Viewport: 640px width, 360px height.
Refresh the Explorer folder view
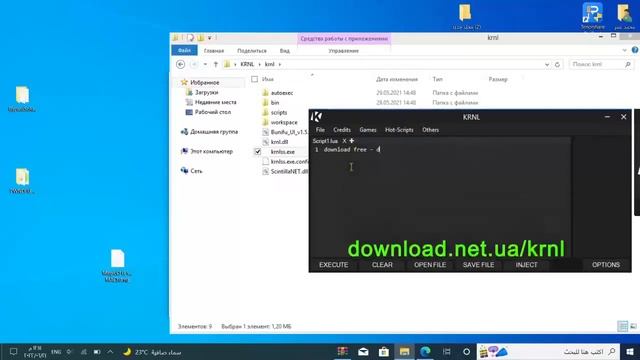click(557, 64)
